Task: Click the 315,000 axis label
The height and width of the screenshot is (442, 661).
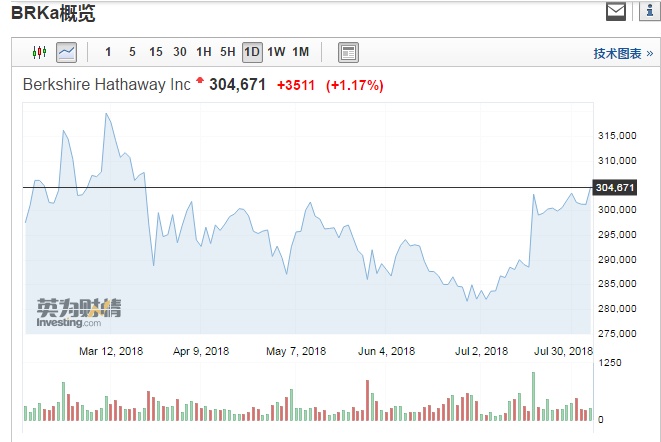Action: [617, 136]
